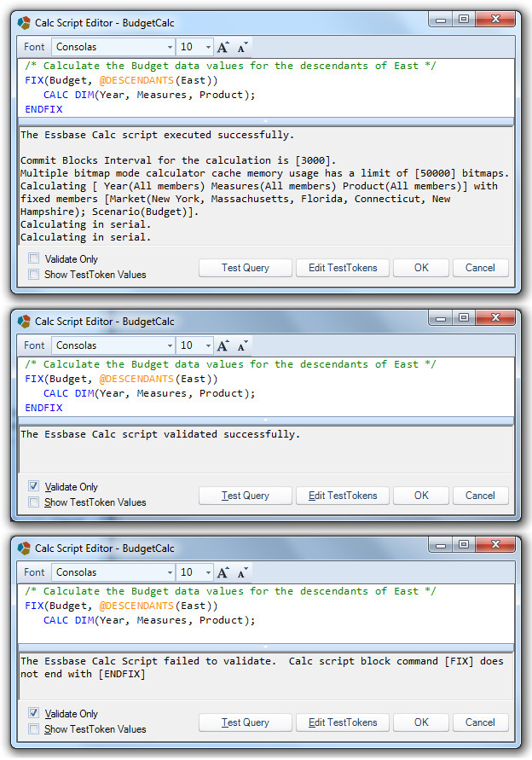Click FIX(Budget line in middle window script
This screenshot has height=760, width=532.
point(121,379)
